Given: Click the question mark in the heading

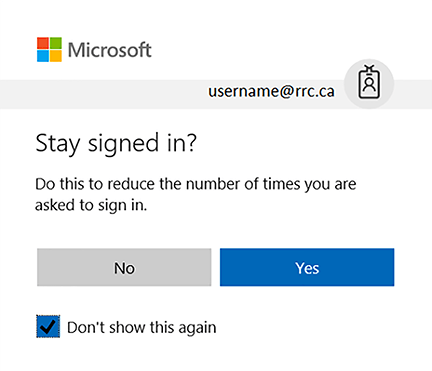Looking at the screenshot, I should pyautogui.click(x=189, y=142).
